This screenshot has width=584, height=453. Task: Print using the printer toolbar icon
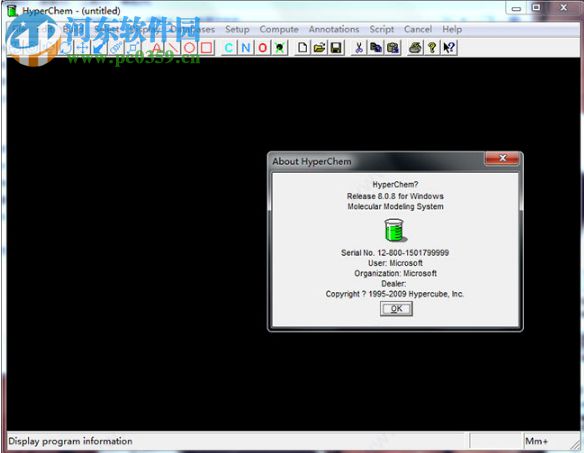(415, 48)
